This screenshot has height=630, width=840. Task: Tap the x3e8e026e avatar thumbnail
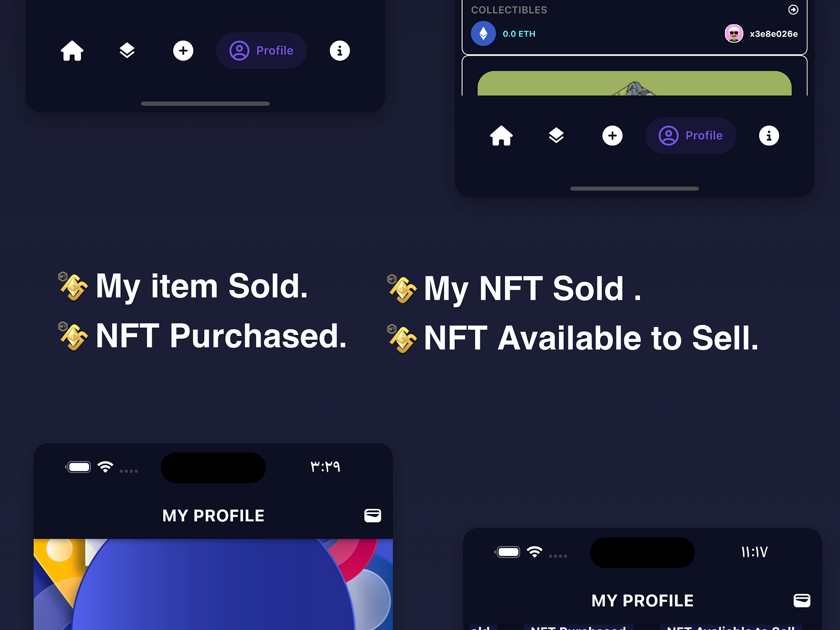pos(733,33)
